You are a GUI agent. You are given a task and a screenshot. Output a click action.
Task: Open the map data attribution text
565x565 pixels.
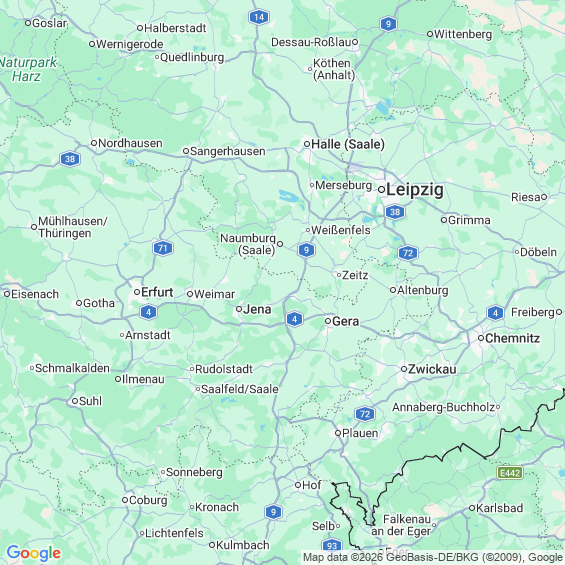(x=433, y=557)
